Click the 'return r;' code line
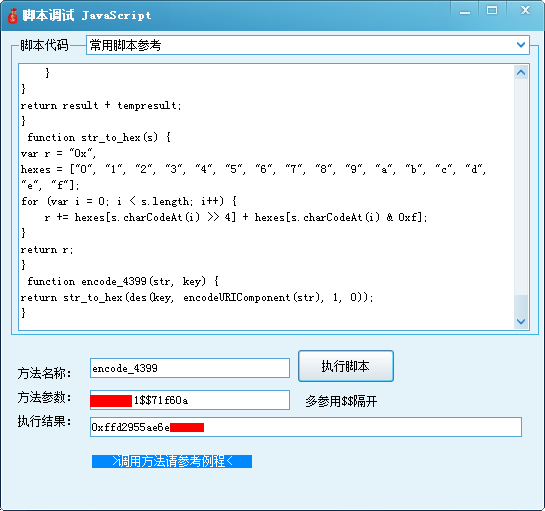This screenshot has height=511, width=545. (x=47, y=250)
